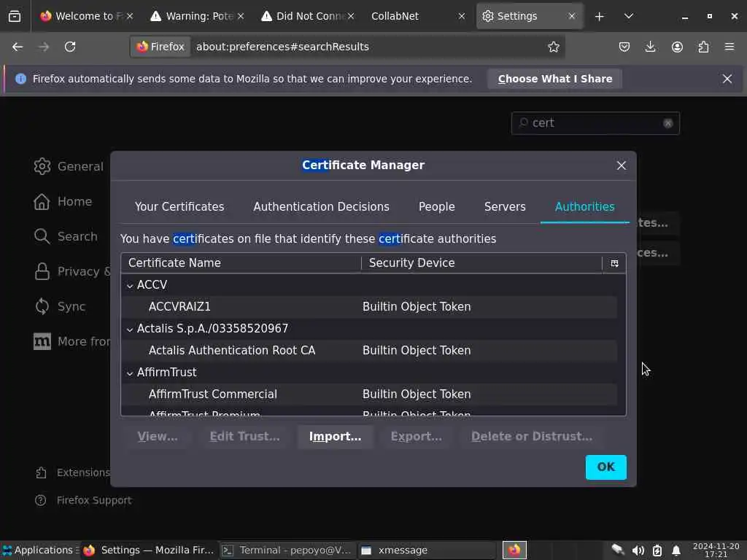Collapse the ACCV certificate group
The width and height of the screenshot is (747, 560).
click(x=130, y=286)
